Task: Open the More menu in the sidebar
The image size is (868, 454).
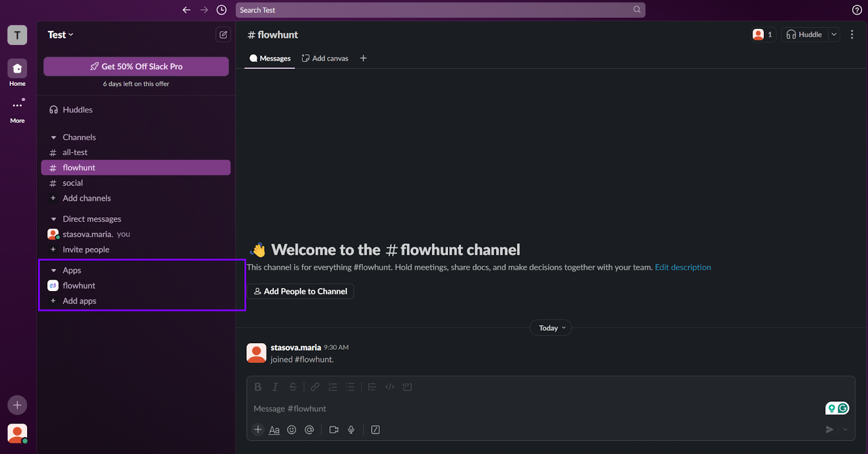Action: tap(17, 110)
